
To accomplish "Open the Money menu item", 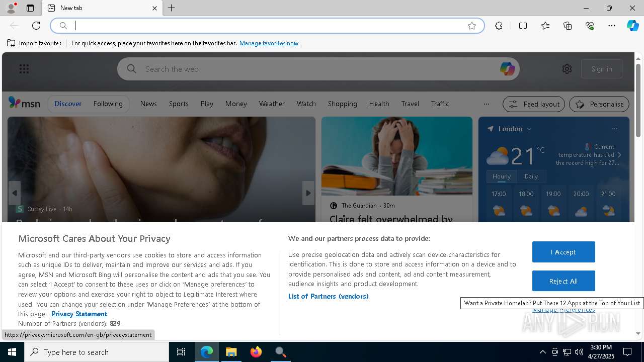I will 236,104.
